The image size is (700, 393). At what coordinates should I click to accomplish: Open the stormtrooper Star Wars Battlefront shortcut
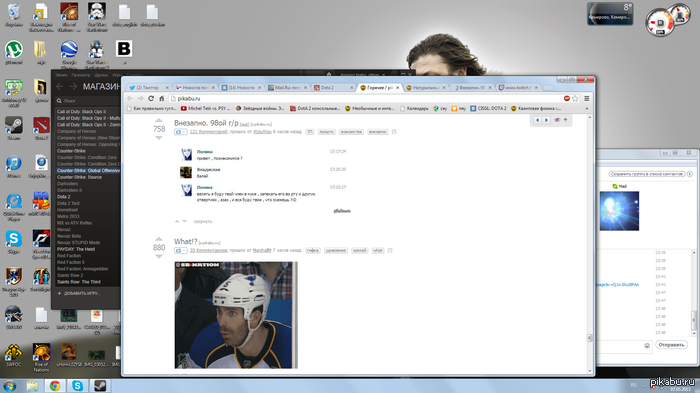[96, 17]
